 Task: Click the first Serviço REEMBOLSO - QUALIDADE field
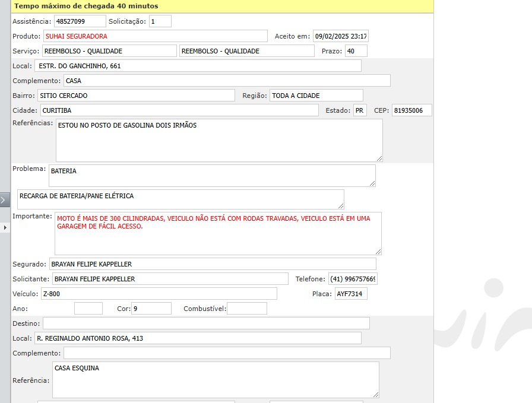pyautogui.click(x=109, y=51)
